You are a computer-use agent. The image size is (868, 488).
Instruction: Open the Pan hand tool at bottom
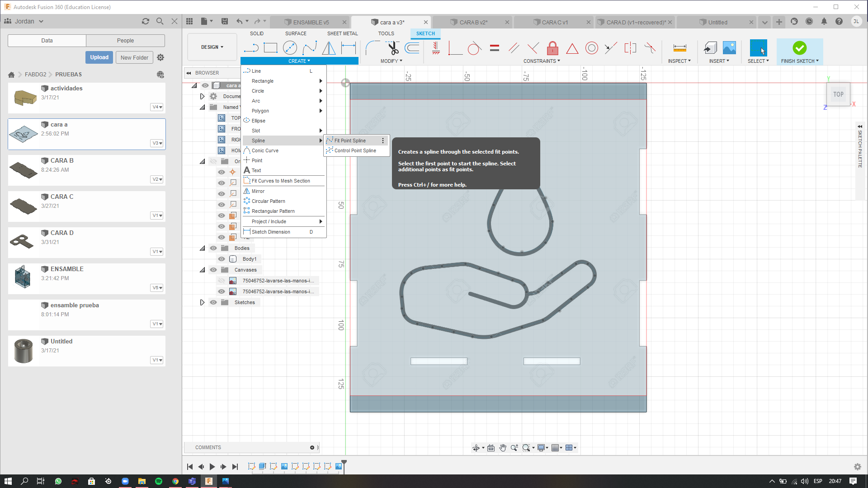[x=503, y=448]
